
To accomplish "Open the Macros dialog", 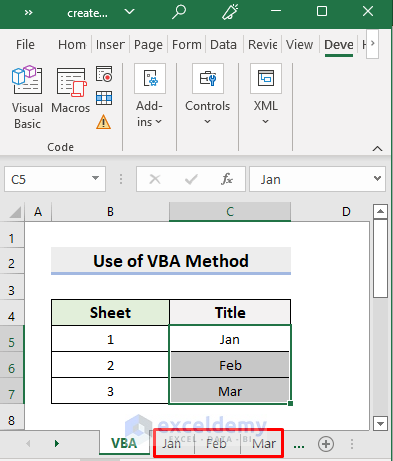I will (x=70, y=90).
